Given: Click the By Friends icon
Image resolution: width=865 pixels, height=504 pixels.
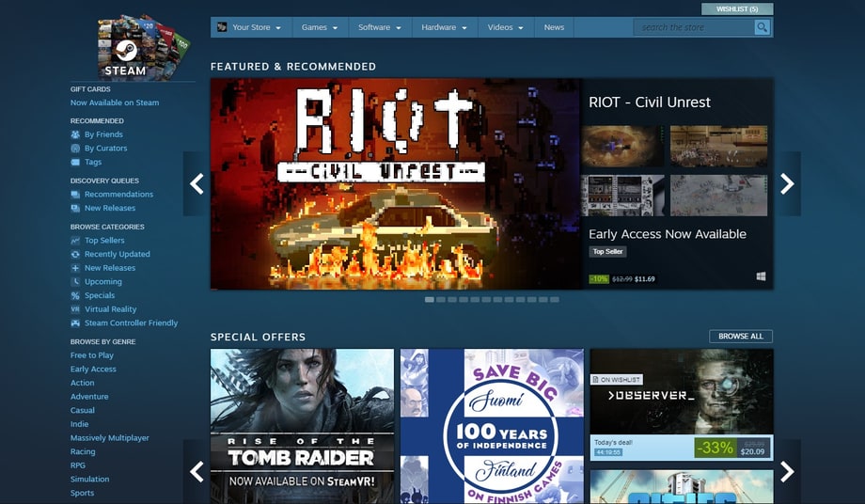Looking at the screenshot, I should pyautogui.click(x=75, y=134).
